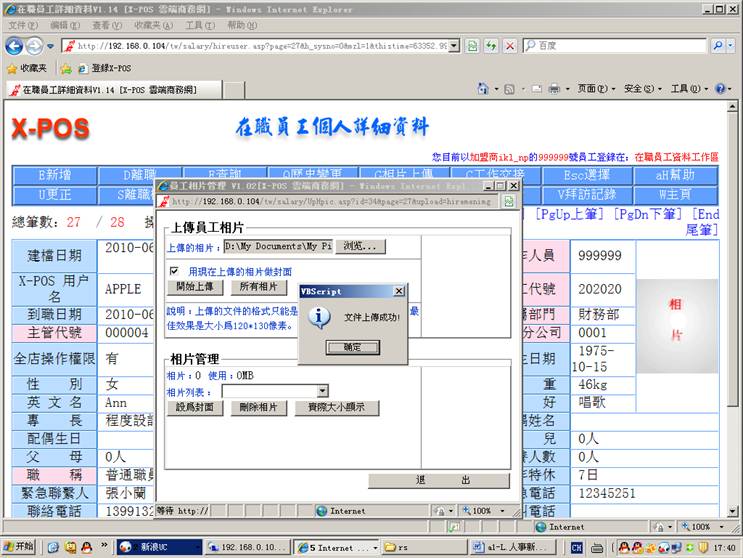This screenshot has width=743, height=558.
Task: Open the 查看(V) menu
Action: 108,25
